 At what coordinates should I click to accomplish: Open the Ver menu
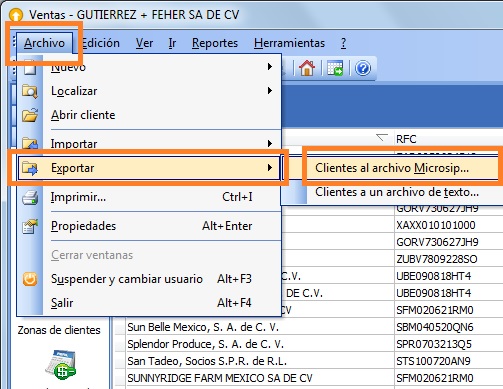click(x=144, y=43)
